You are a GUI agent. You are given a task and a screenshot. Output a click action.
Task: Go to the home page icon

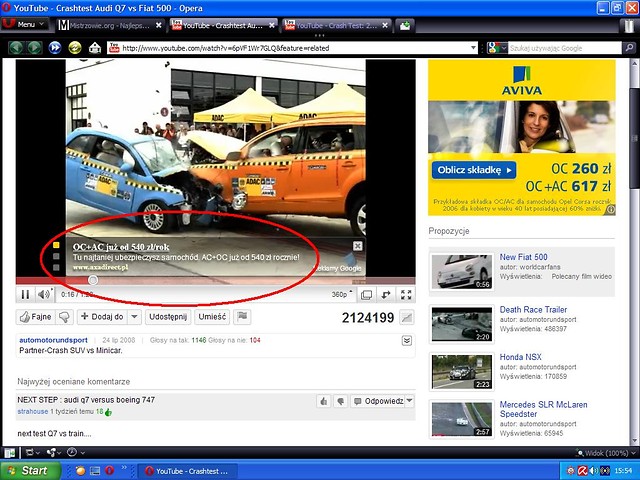click(x=95, y=48)
